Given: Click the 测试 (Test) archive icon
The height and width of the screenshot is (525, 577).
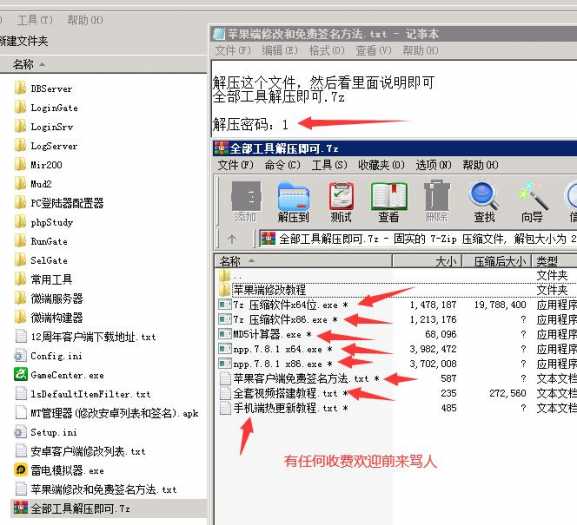Looking at the screenshot, I should coord(341,202).
